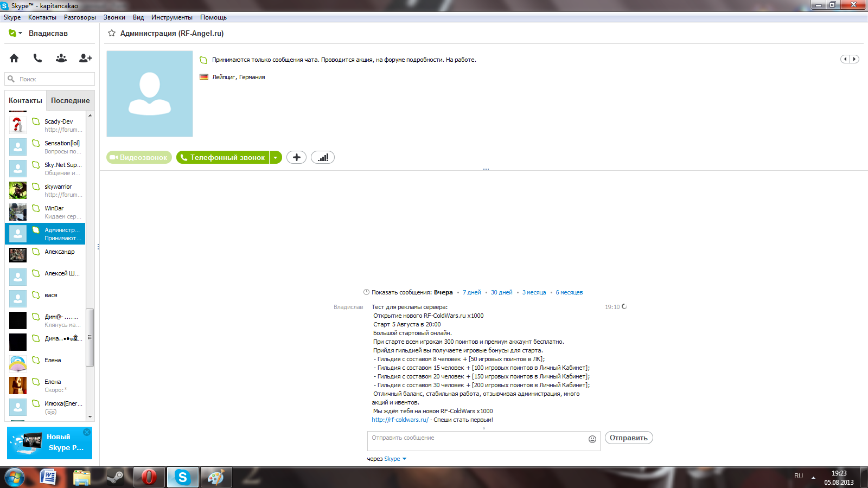The height and width of the screenshot is (488, 868).
Task: Open emoticon picker in message box
Action: (592, 439)
